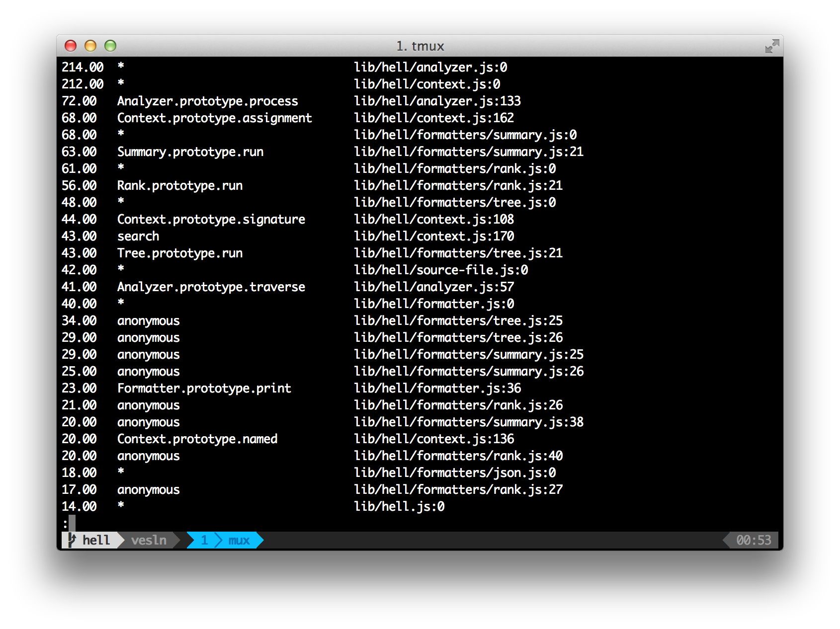Screen dimensions: 840x629
Task: Click the score value 212.00
Action: 83,84
